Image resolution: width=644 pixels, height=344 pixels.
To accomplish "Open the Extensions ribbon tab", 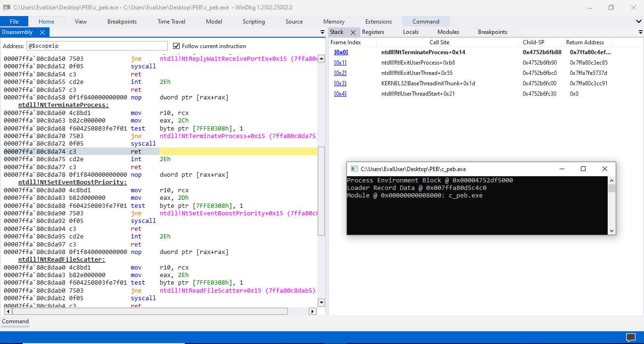I will coord(379,22).
